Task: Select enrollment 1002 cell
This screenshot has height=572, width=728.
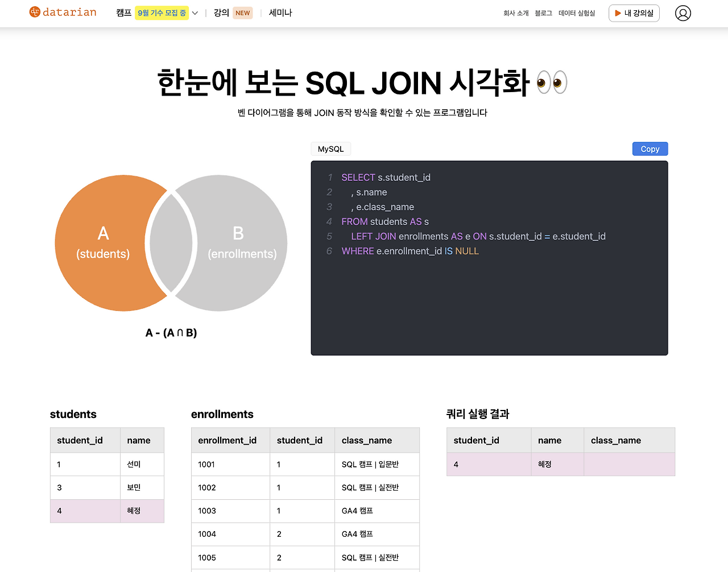Action: point(230,488)
